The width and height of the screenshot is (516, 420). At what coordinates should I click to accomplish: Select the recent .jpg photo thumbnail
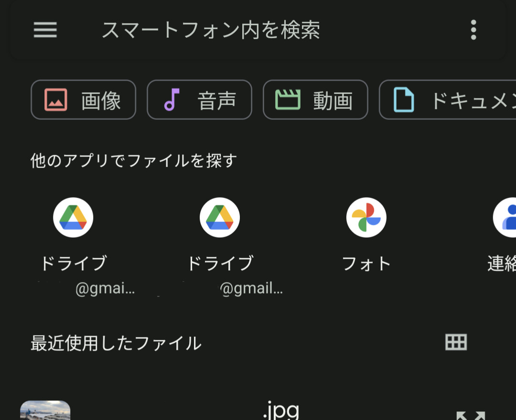coord(45,411)
